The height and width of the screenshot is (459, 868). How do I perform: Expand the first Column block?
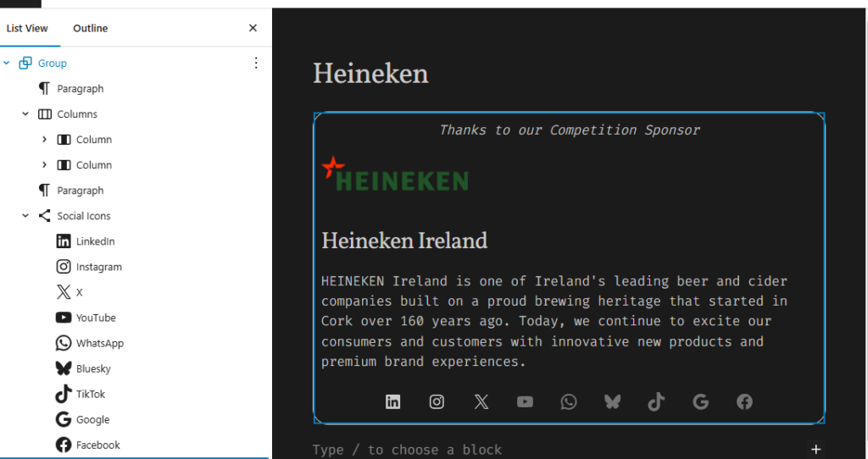click(44, 140)
